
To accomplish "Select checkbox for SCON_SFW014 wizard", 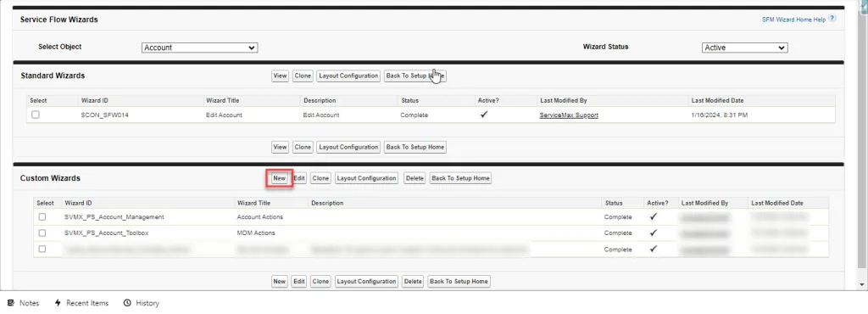I will [36, 115].
